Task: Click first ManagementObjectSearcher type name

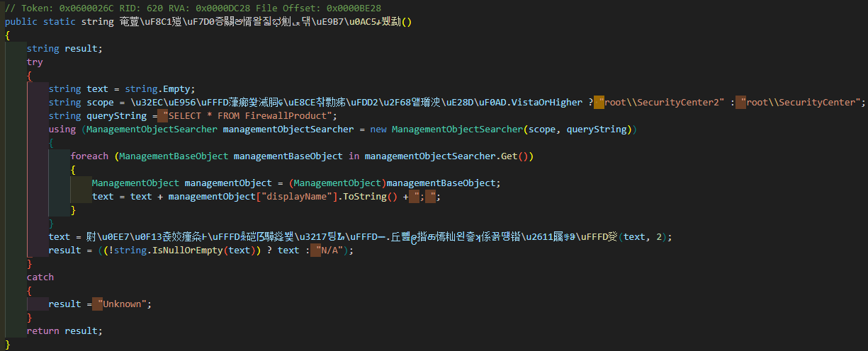Action: (152, 129)
